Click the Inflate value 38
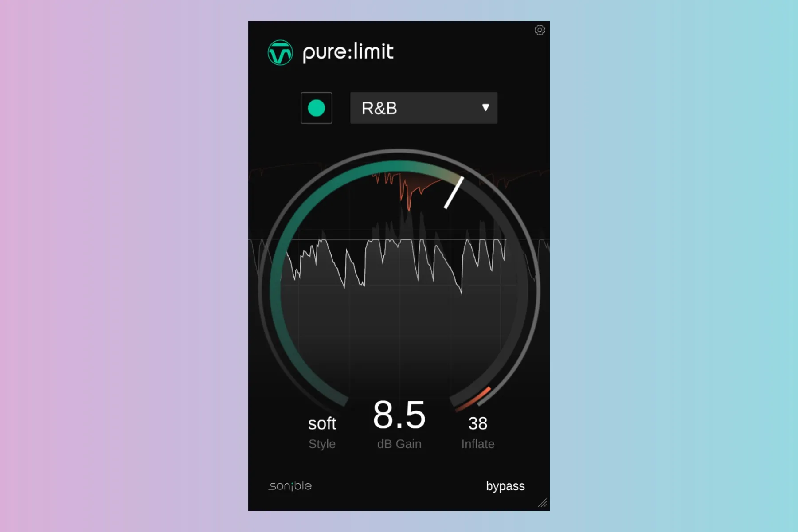The width and height of the screenshot is (798, 532). pyautogui.click(x=478, y=423)
